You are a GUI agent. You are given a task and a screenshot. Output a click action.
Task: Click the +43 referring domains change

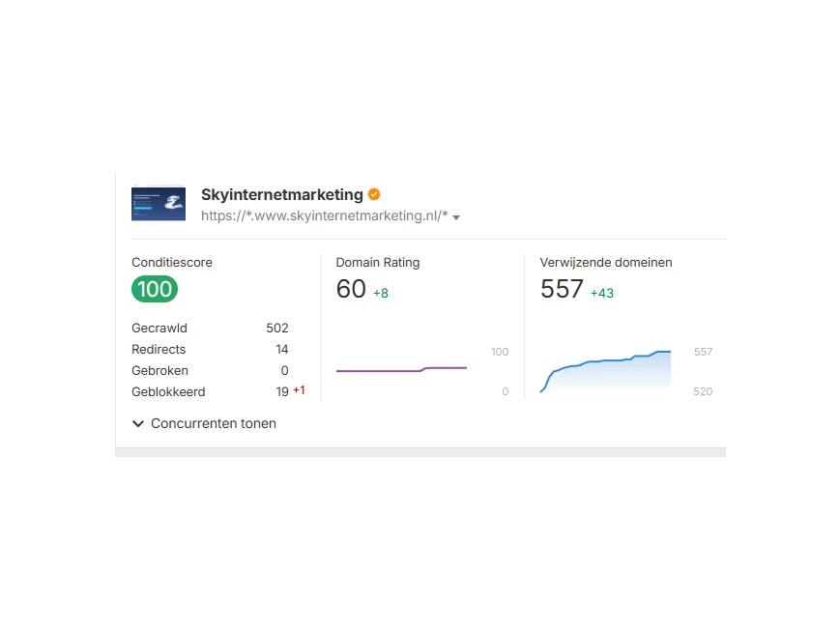tap(602, 293)
